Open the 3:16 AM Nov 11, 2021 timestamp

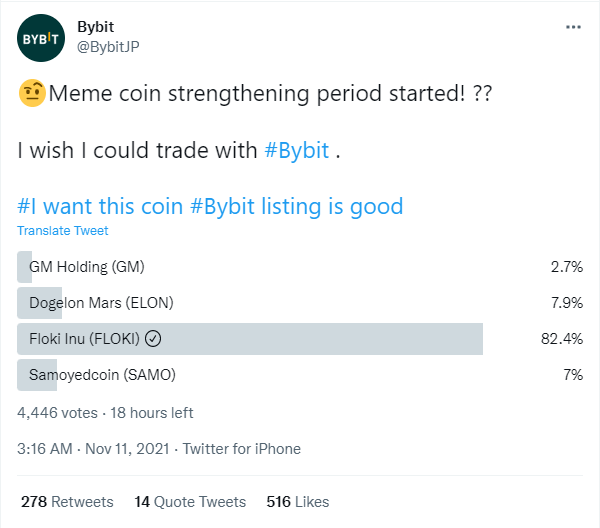click(x=93, y=449)
